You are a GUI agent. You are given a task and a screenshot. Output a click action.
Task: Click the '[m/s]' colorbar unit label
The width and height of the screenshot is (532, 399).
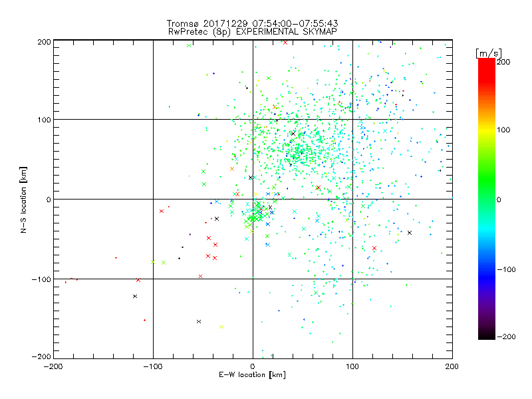click(489, 53)
